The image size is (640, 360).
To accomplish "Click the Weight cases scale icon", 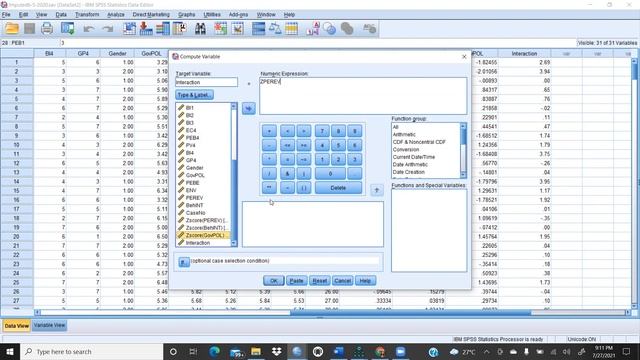I will tap(275, 29).
